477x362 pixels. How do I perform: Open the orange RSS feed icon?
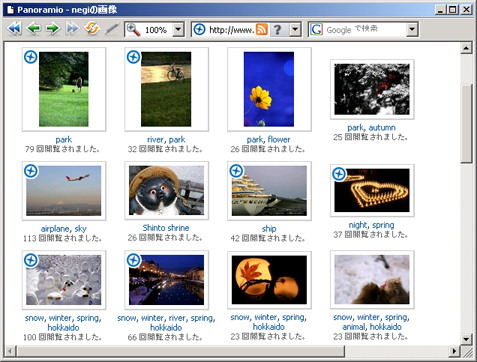[262, 29]
